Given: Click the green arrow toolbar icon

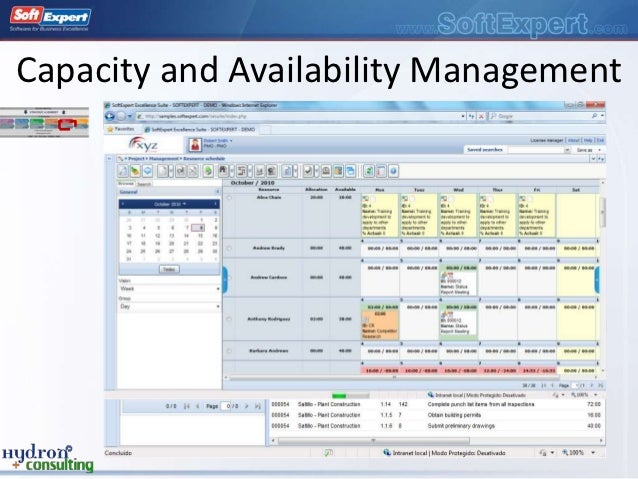Looking at the screenshot, I should (x=208, y=171).
